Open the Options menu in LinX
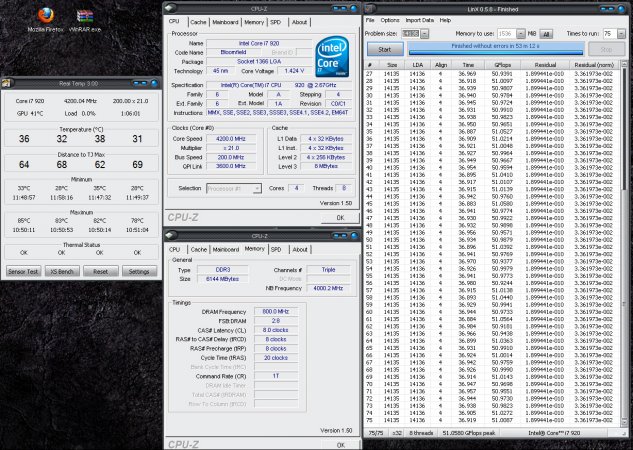 [x=390, y=20]
